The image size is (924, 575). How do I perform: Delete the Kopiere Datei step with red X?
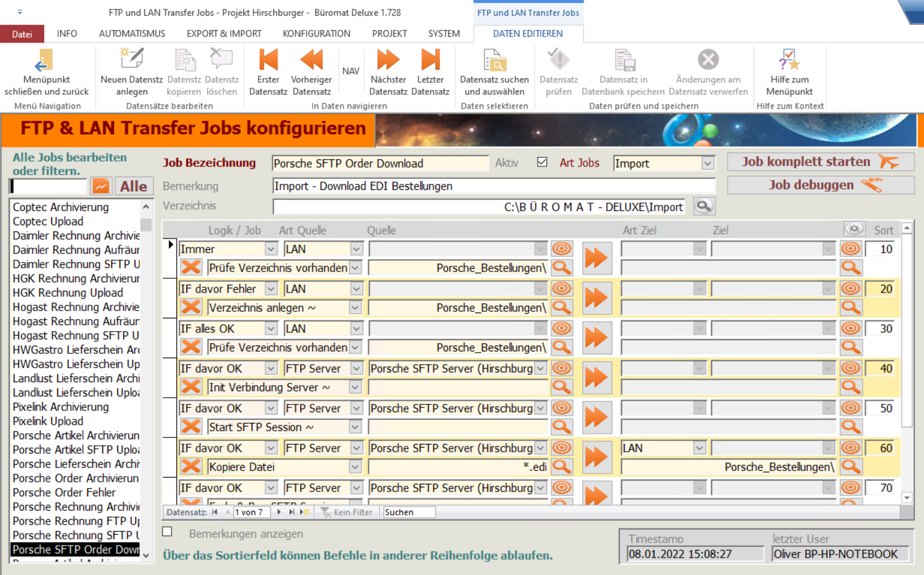coord(191,466)
